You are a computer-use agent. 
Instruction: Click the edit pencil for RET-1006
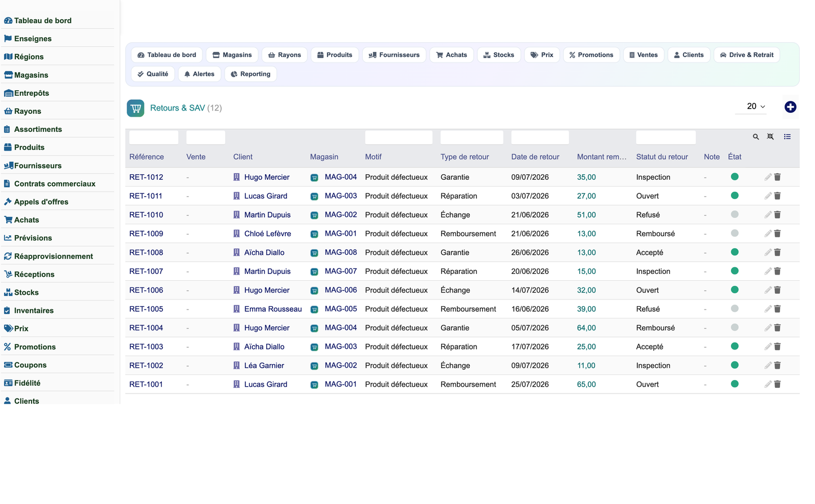coord(768,290)
